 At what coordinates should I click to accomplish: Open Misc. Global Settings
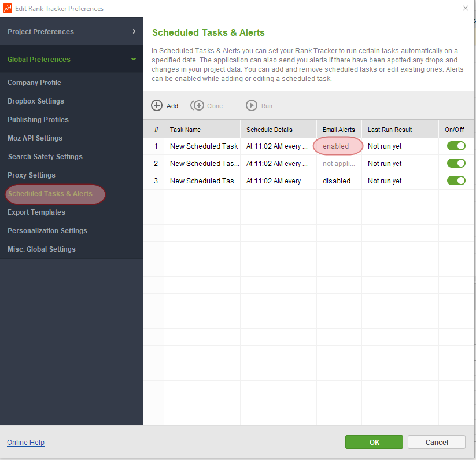point(42,249)
